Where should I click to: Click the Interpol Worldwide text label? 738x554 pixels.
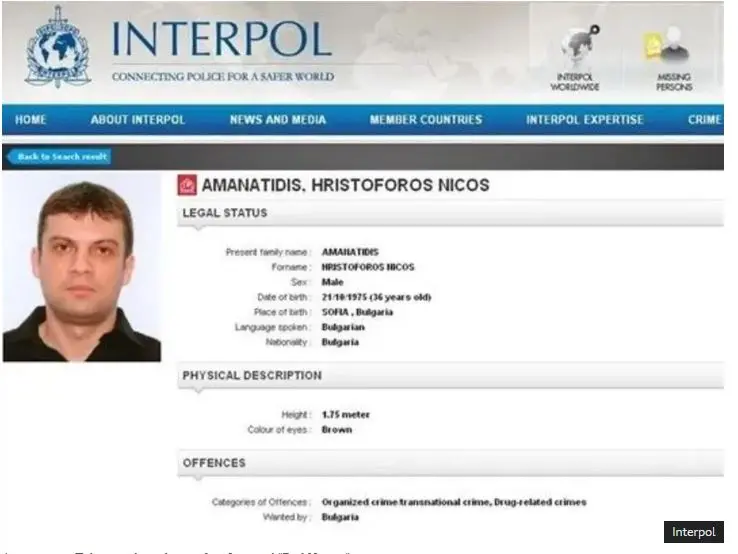click(x=575, y=82)
